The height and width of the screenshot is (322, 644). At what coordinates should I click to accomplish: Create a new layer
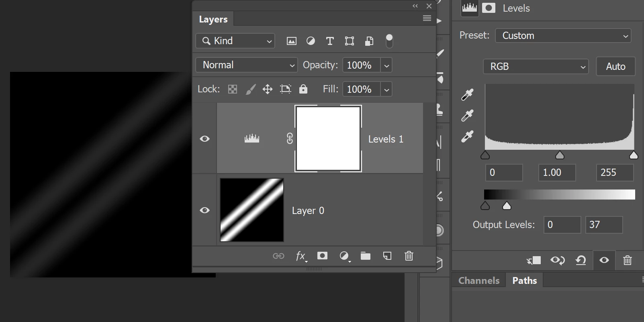(387, 256)
